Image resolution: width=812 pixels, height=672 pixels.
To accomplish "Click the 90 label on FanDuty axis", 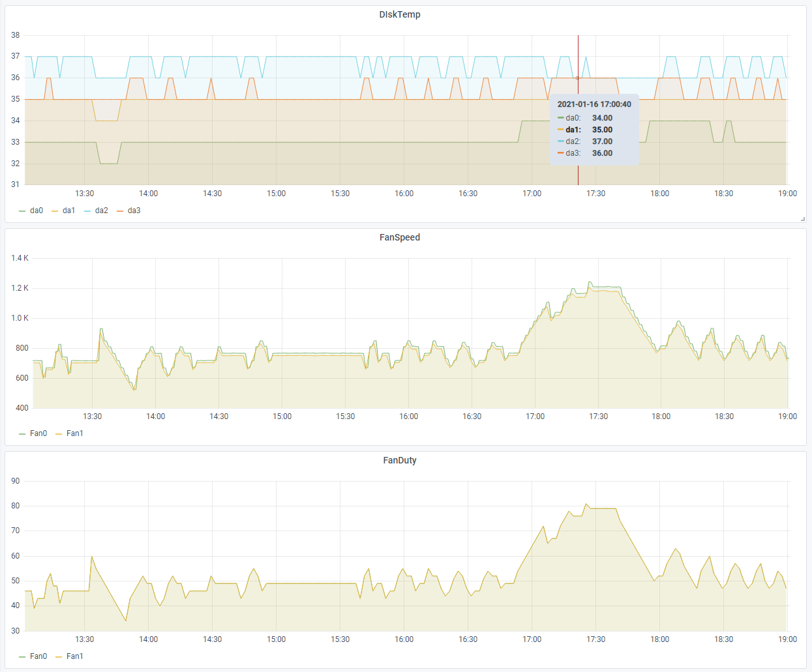I will coord(16,481).
